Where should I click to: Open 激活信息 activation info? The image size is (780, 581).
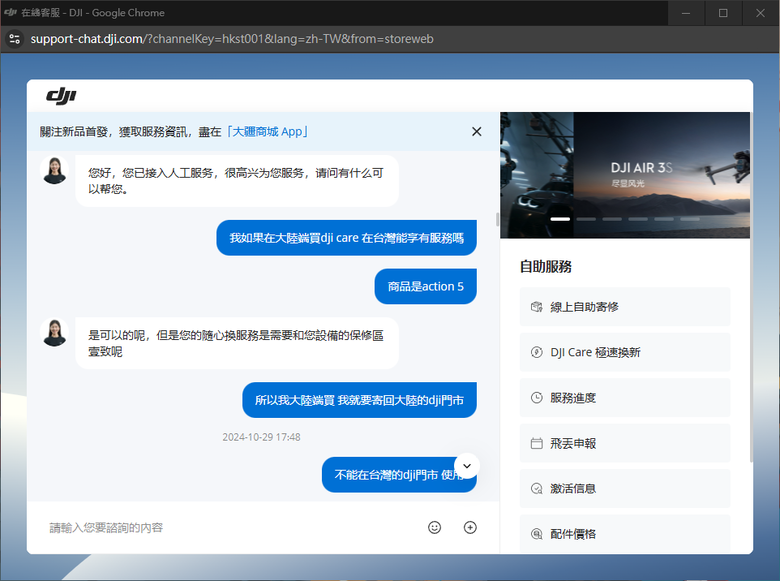(x=625, y=488)
